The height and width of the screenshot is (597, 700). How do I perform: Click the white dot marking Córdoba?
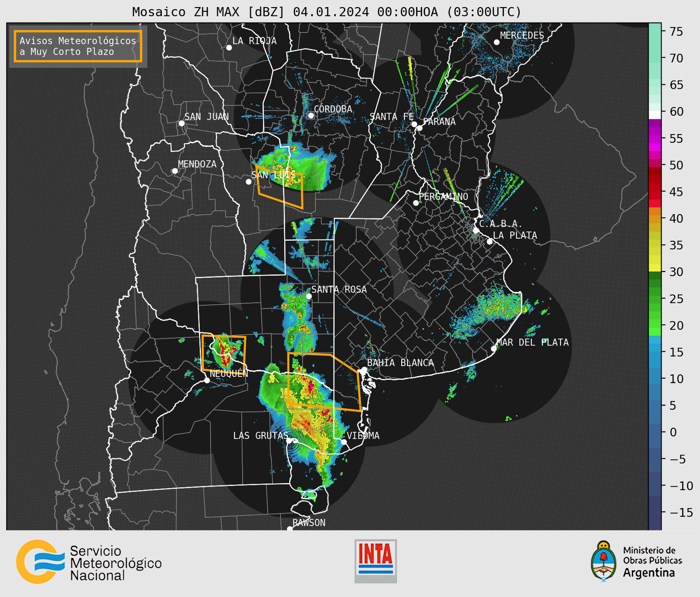pos(311,115)
